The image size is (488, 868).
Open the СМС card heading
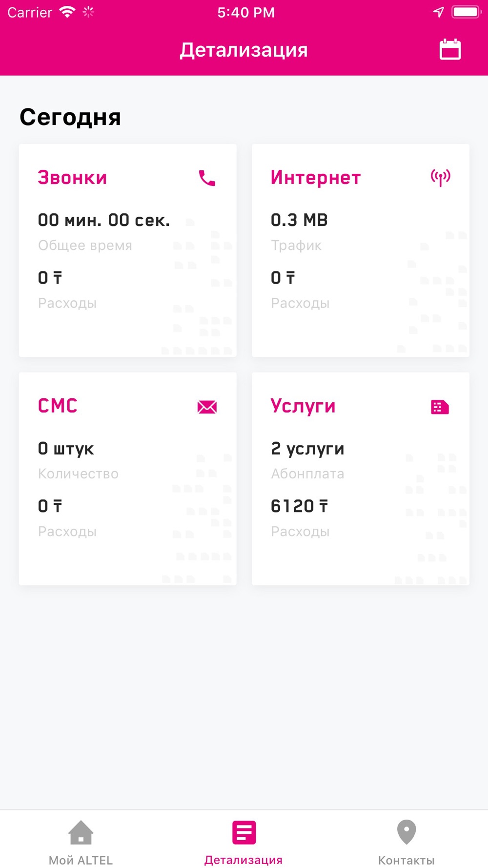tap(58, 406)
